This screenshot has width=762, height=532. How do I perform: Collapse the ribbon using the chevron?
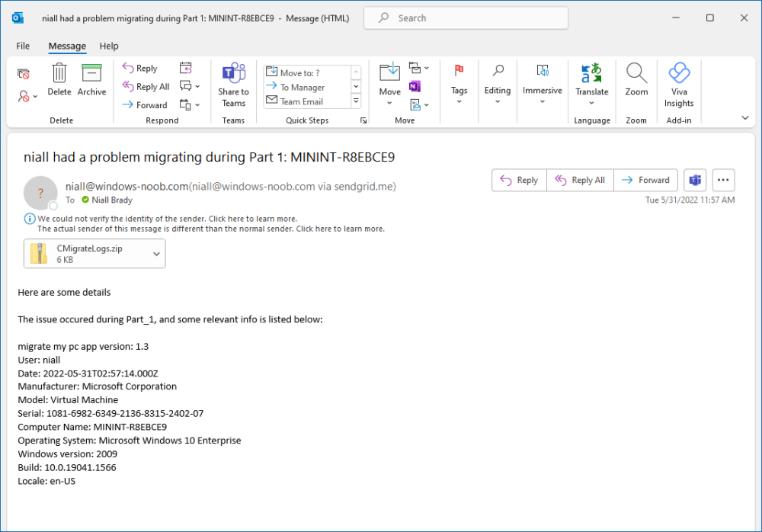[744, 117]
